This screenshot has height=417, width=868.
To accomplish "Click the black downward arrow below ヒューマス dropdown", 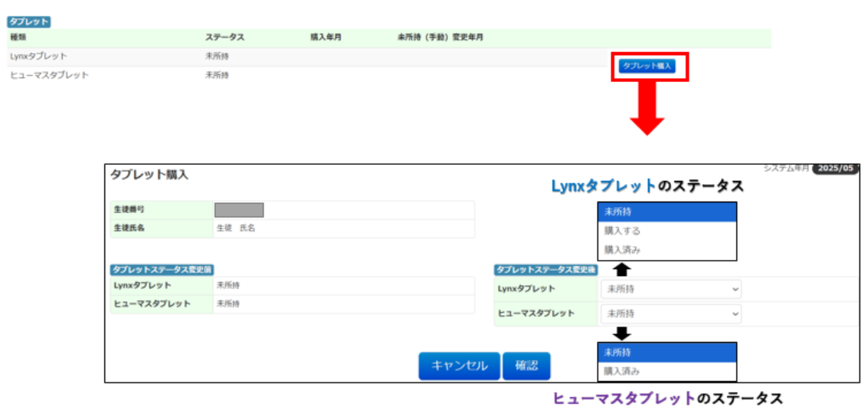I will (x=622, y=333).
